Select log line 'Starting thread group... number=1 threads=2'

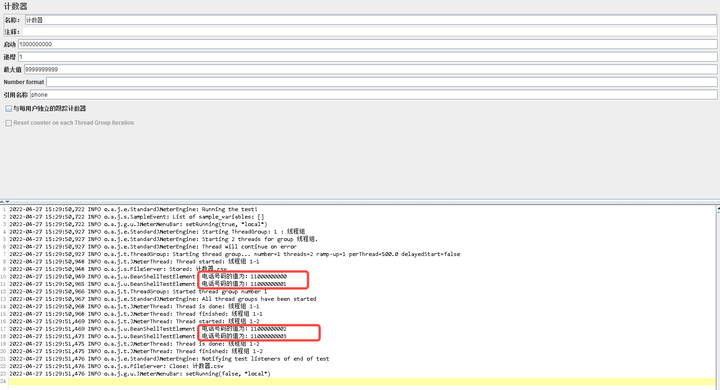click(234, 254)
